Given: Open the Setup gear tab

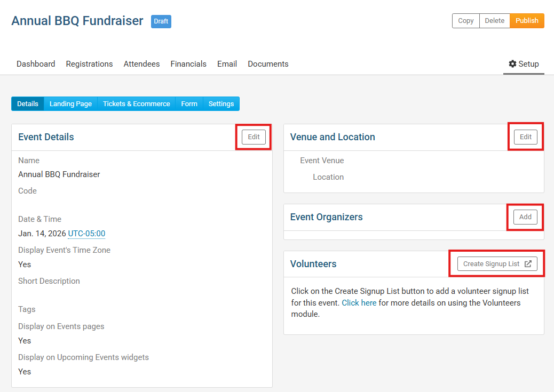Looking at the screenshot, I should click(x=524, y=64).
